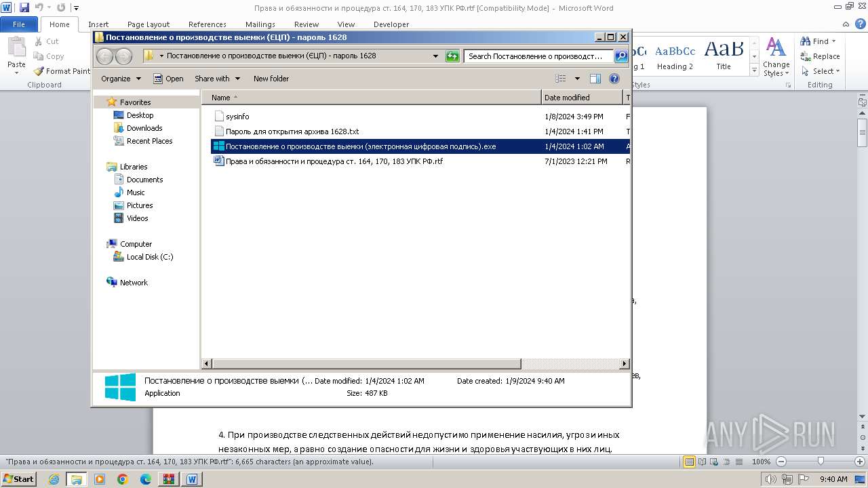Screen dimensions: 868x488
Task: Click the Redo icon in Word's quick access toolbar
Action: 61,7
